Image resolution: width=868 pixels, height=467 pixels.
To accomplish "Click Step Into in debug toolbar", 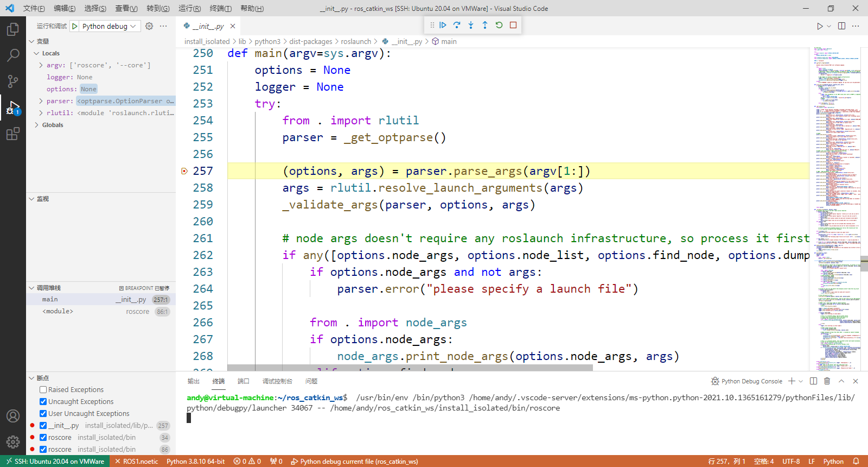I will pos(471,25).
